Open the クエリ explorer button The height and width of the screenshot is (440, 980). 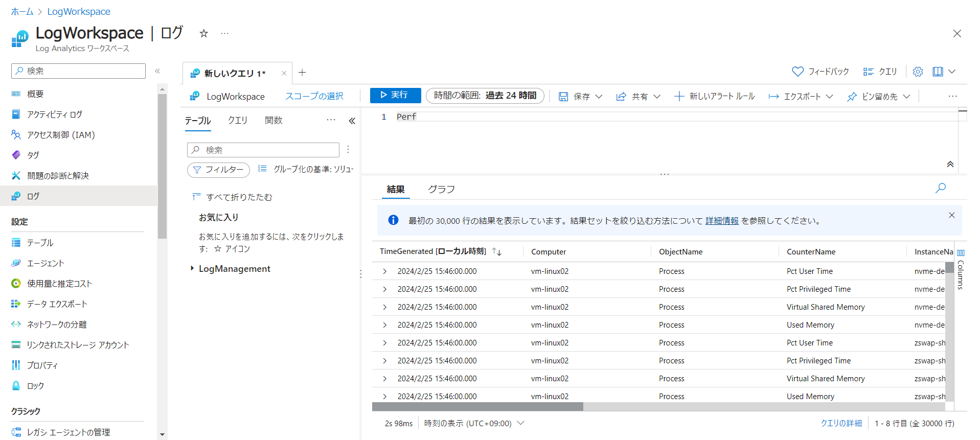[x=880, y=72]
